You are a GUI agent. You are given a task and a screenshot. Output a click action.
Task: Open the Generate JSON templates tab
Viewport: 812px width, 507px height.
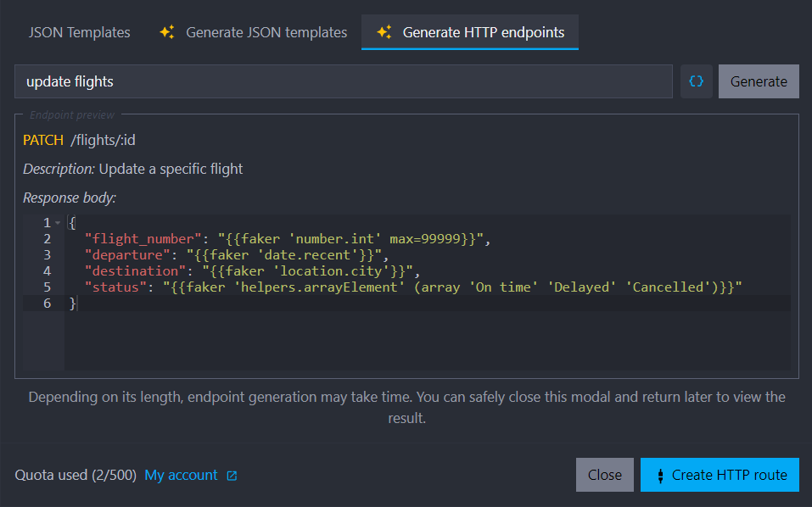[x=266, y=32]
